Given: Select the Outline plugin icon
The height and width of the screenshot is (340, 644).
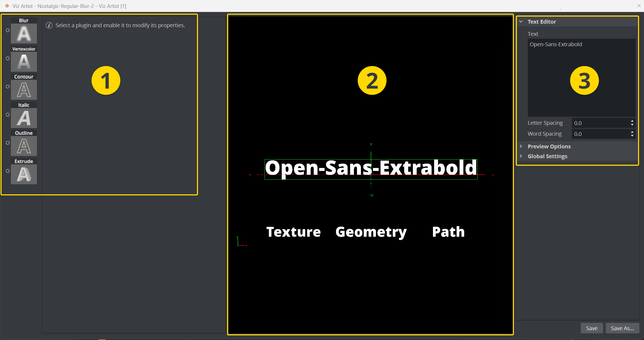Looking at the screenshot, I should pos(24,146).
